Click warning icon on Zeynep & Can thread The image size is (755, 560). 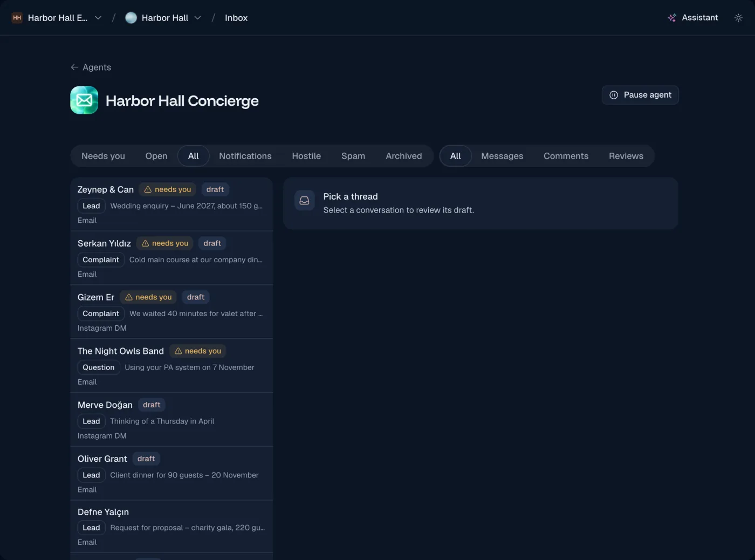pyautogui.click(x=148, y=189)
